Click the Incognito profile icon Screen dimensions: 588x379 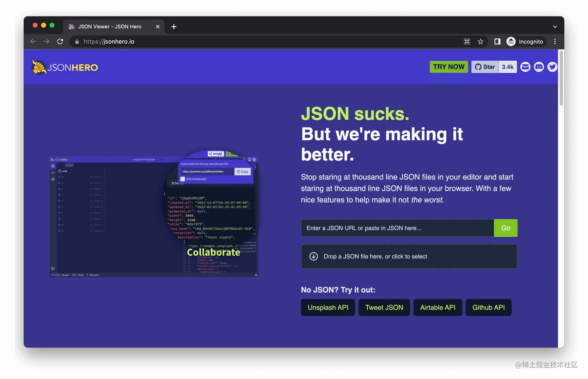point(511,41)
